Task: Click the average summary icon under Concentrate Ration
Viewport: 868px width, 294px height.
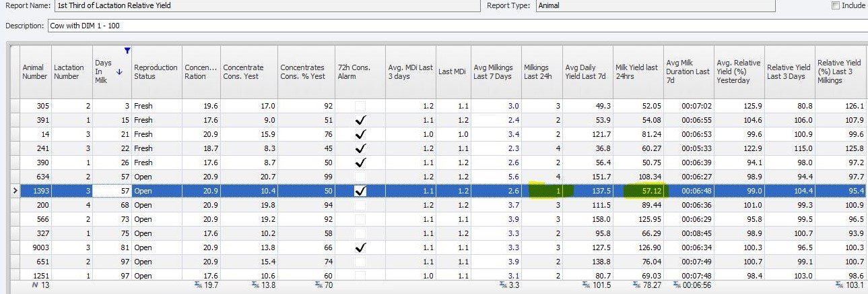Action: 199,286
